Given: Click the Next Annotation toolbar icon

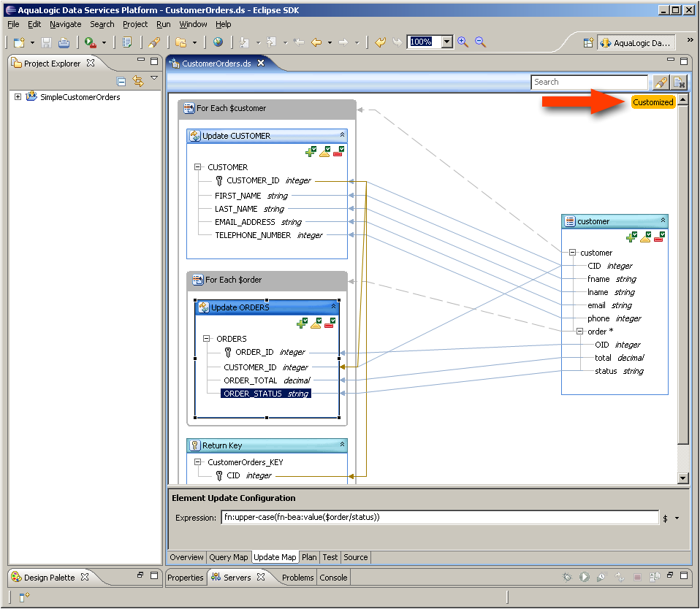Looking at the screenshot, I should point(244,42).
